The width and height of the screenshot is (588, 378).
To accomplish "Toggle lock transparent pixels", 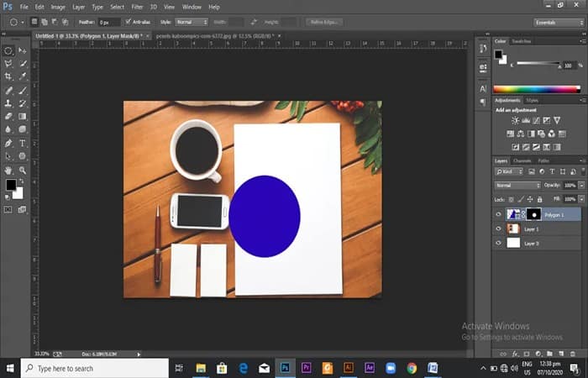I will click(511, 199).
